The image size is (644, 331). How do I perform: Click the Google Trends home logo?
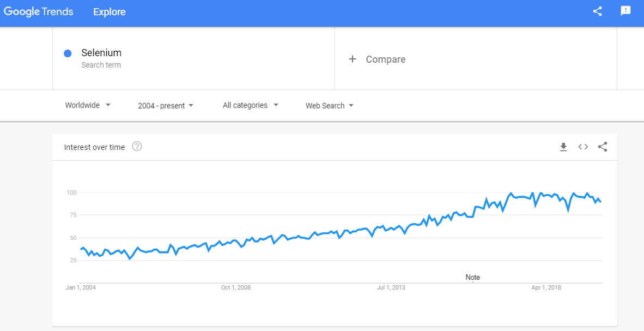click(38, 11)
